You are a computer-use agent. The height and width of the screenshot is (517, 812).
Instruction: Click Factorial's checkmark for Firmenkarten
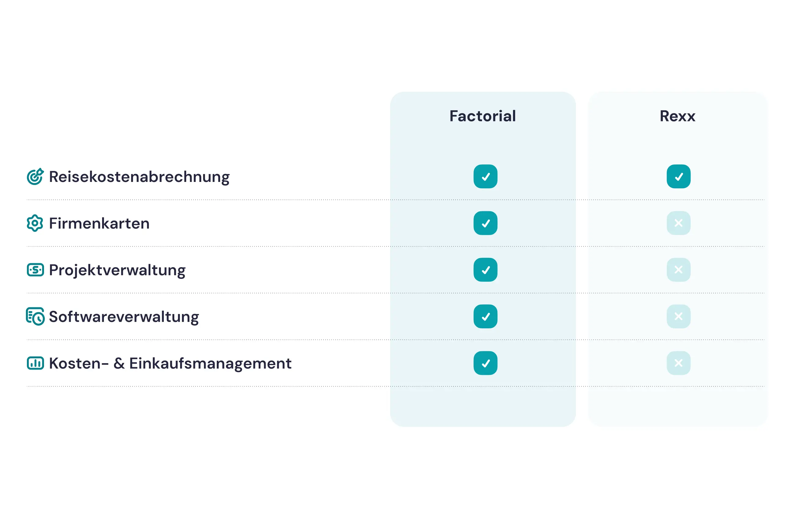point(485,223)
